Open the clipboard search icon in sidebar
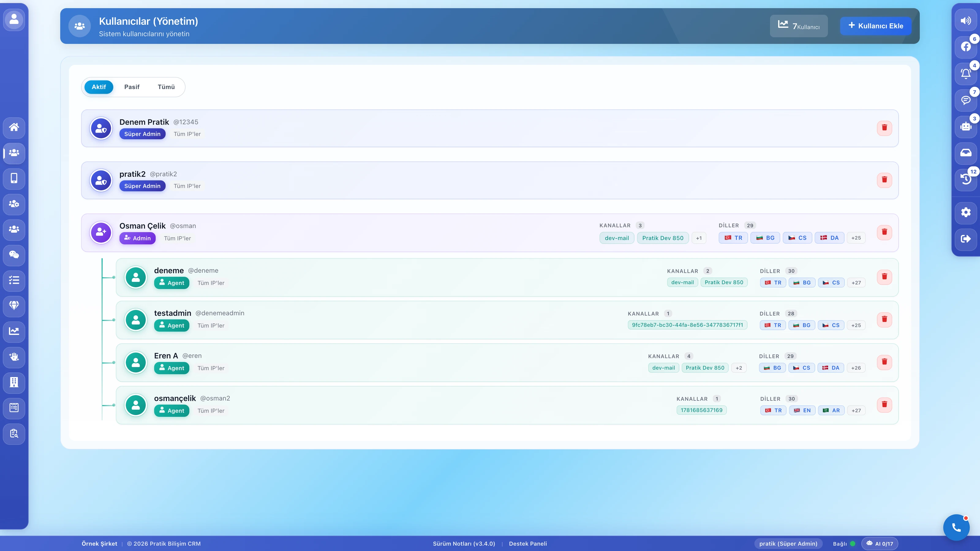 click(x=14, y=433)
